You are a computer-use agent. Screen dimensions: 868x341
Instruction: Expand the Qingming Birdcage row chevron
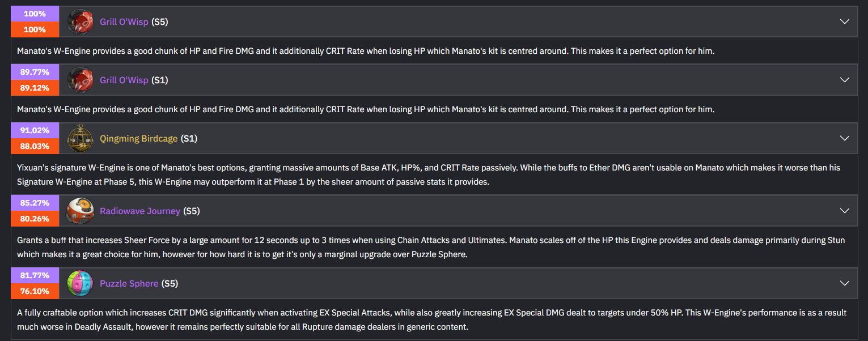(844, 139)
